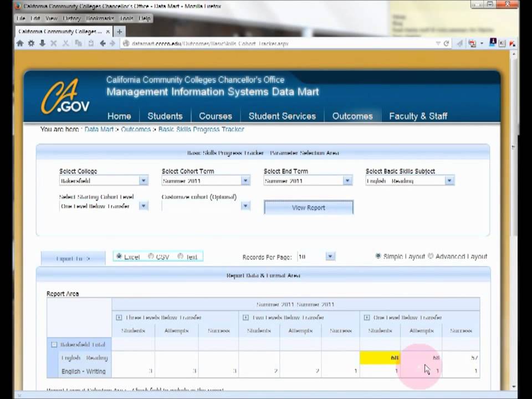
Task: Expand Two Levels Below Transfer column group
Action: [245, 318]
